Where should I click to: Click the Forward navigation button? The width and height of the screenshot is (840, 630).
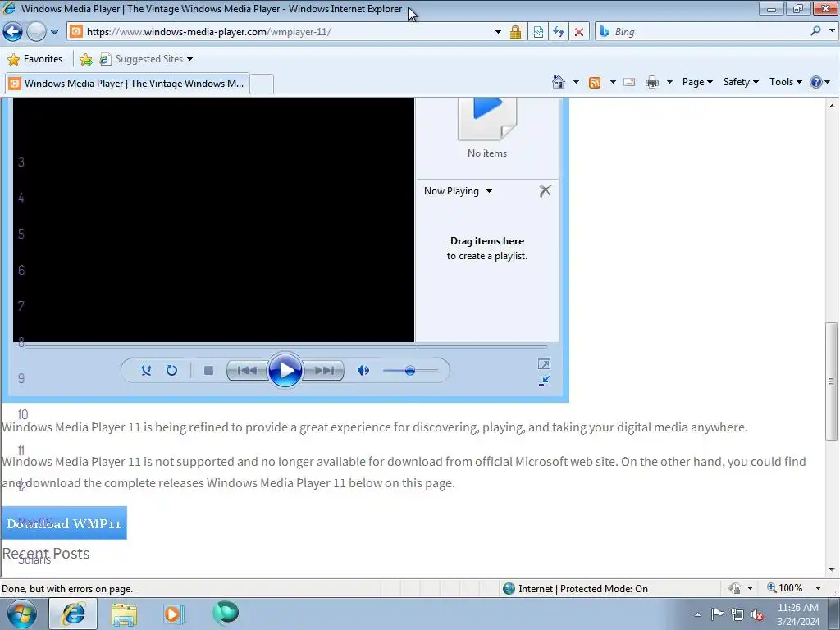click(36, 32)
